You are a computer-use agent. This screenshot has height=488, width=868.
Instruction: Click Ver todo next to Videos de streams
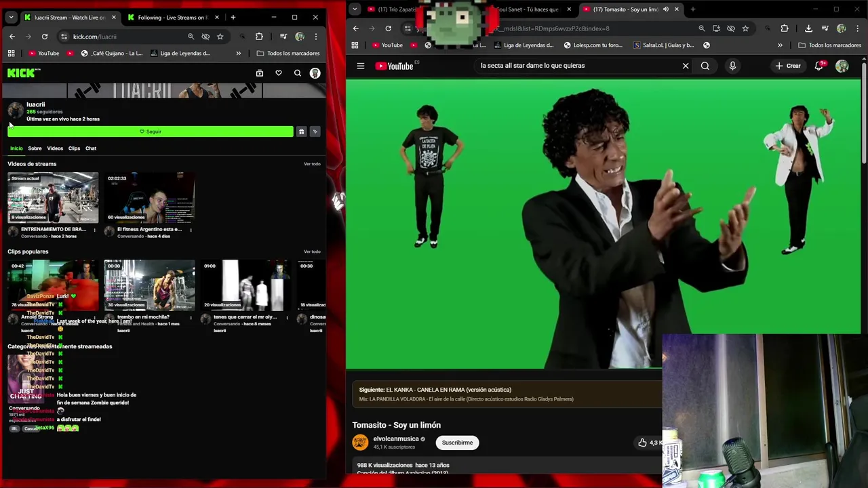pos(312,164)
